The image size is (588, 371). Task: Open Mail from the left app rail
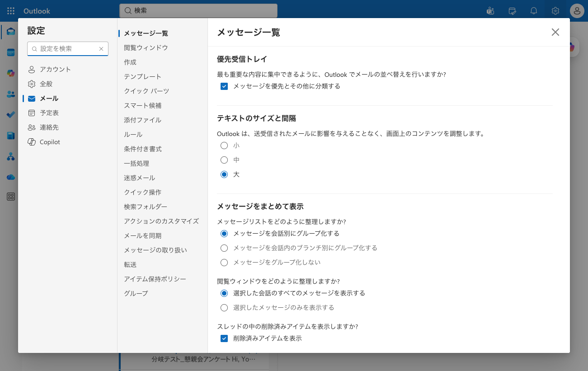pyautogui.click(x=11, y=32)
